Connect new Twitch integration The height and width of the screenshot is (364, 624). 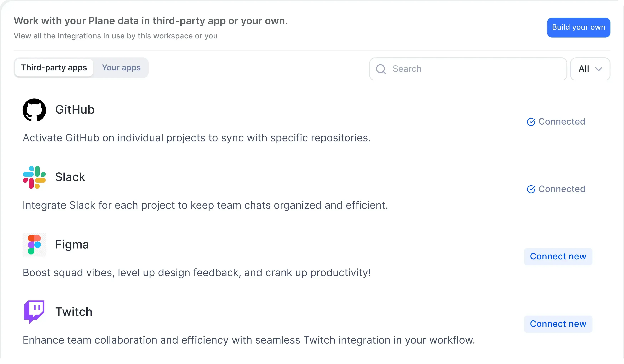tap(558, 324)
